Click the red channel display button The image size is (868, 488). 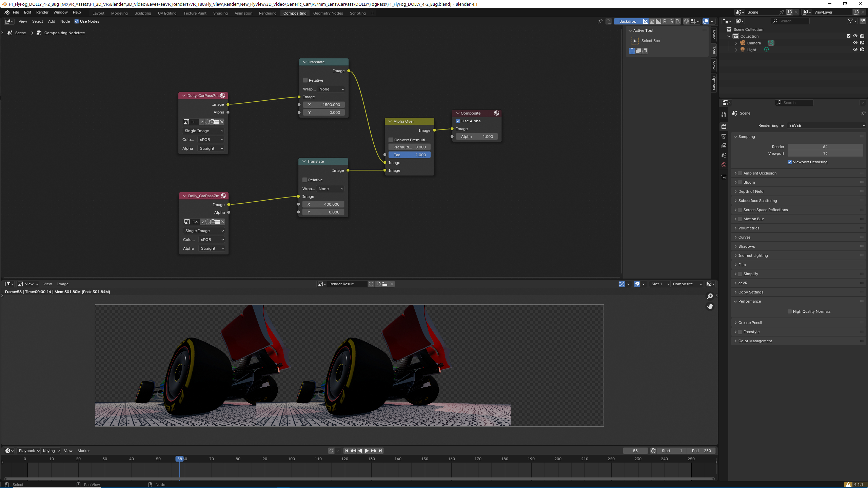[665, 21]
